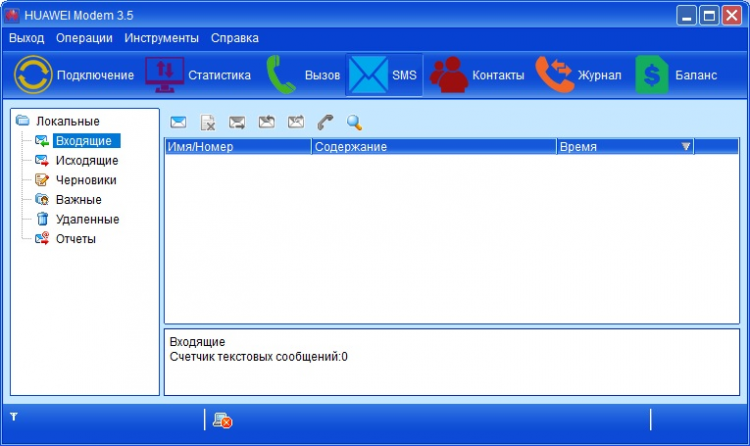Click the reply message toolbar icon
The height and width of the screenshot is (446, 750).
pos(266,123)
